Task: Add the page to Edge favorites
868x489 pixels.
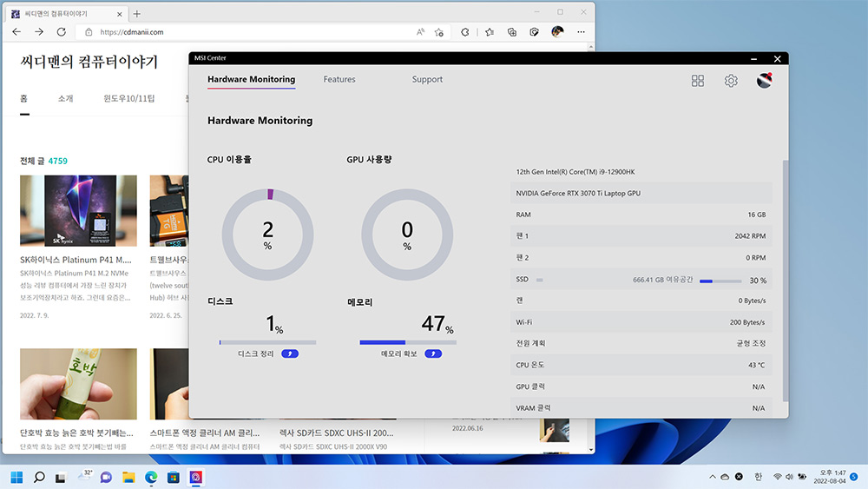Action: point(439,32)
